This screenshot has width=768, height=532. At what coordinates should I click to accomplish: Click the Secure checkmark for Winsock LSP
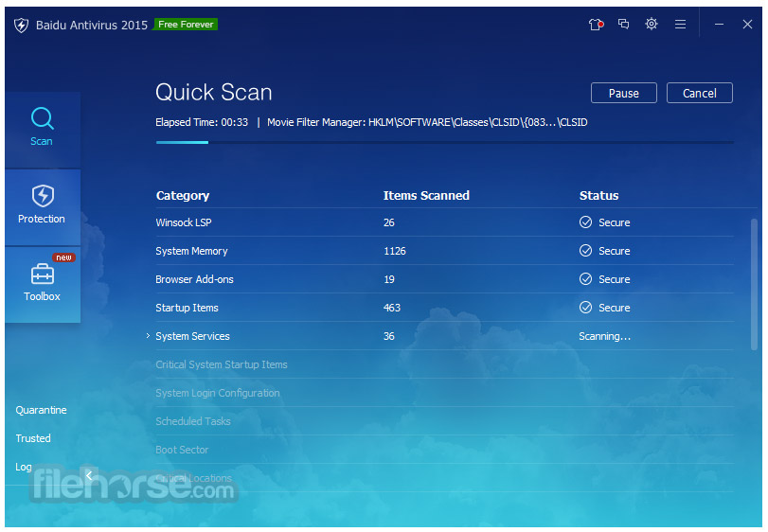point(585,222)
